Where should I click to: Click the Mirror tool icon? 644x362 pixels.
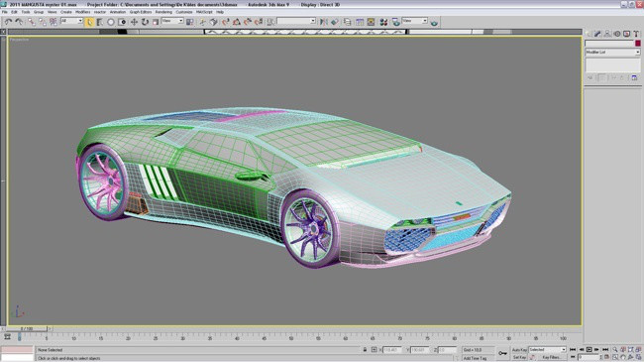click(324, 22)
